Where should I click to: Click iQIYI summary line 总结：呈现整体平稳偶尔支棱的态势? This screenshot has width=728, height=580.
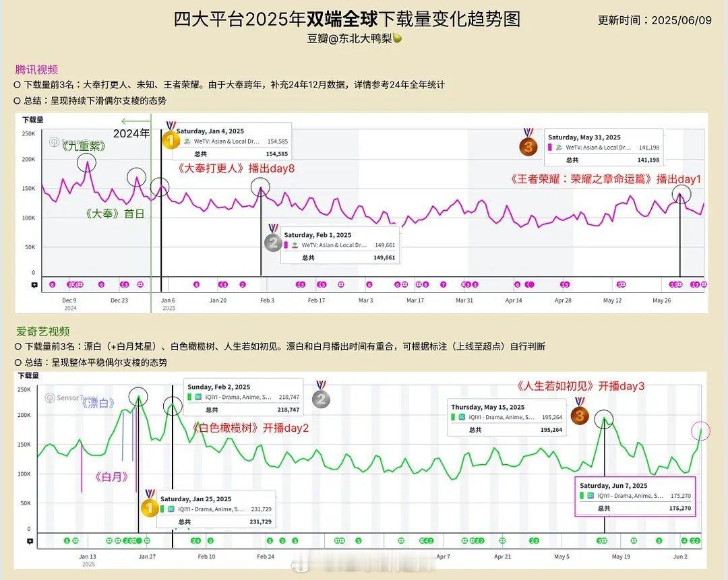[90, 362]
